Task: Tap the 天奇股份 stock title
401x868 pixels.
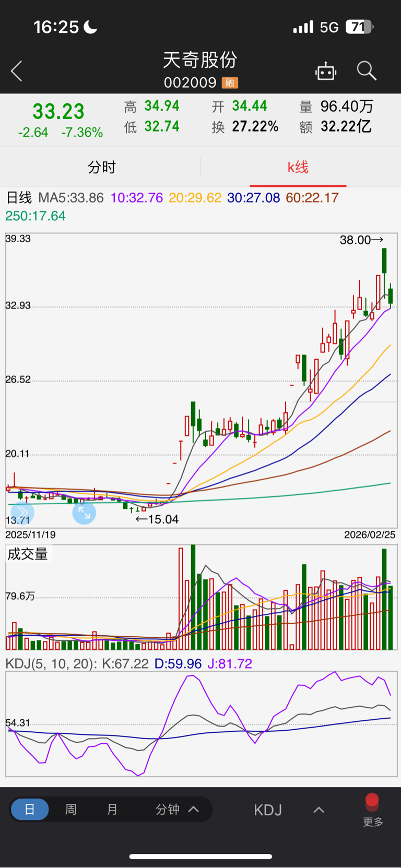Action: click(200, 60)
